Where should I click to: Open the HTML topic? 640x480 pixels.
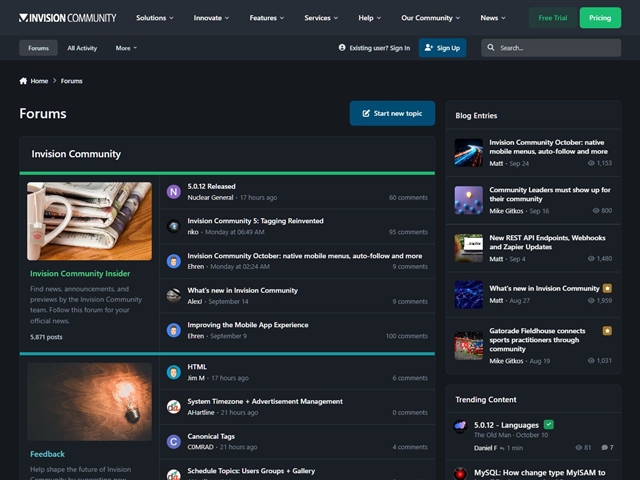[197, 367]
